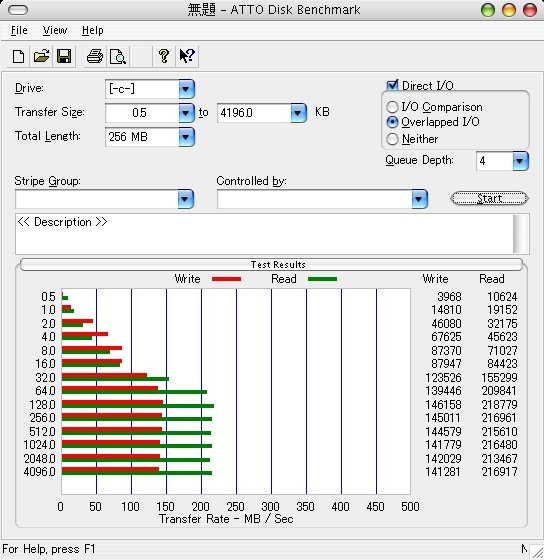Select the I/O Comparison radio button

click(x=392, y=107)
